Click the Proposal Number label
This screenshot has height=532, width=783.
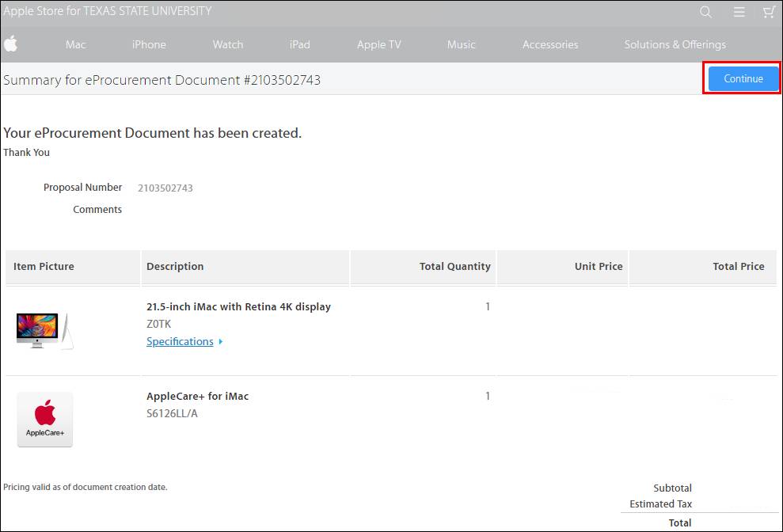tap(82, 188)
